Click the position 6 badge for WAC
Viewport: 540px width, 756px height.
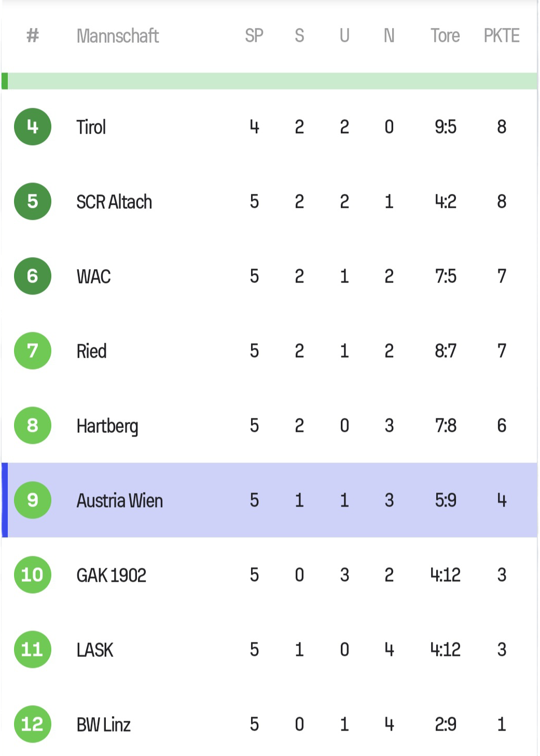click(33, 276)
